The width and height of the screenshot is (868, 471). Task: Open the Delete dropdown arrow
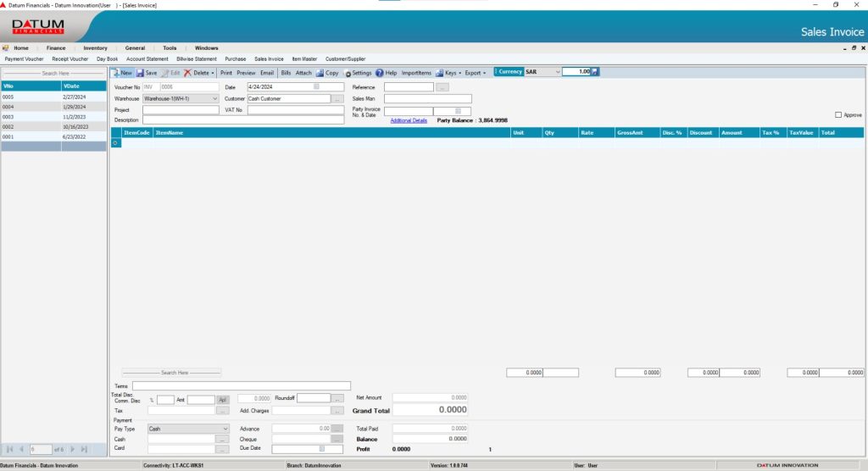[213, 73]
